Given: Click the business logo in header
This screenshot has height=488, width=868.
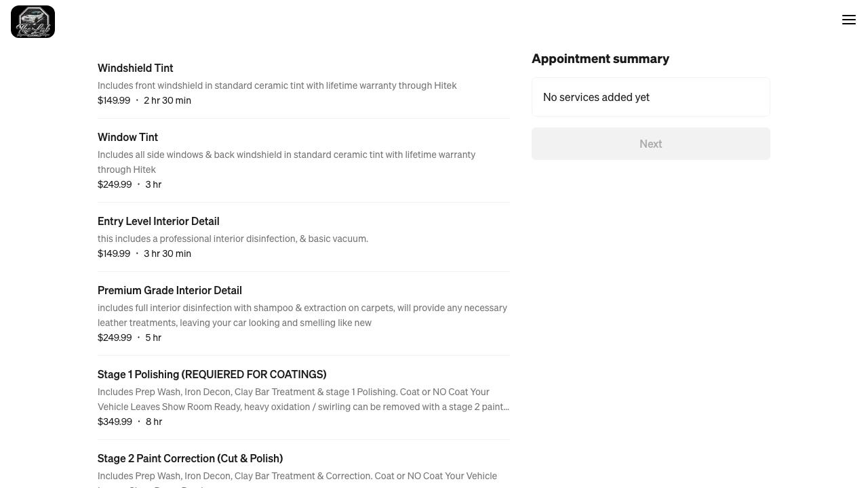Looking at the screenshot, I should pos(33,22).
